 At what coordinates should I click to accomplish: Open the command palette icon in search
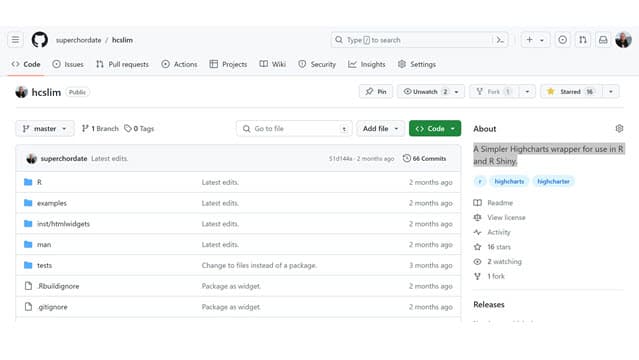click(x=500, y=40)
